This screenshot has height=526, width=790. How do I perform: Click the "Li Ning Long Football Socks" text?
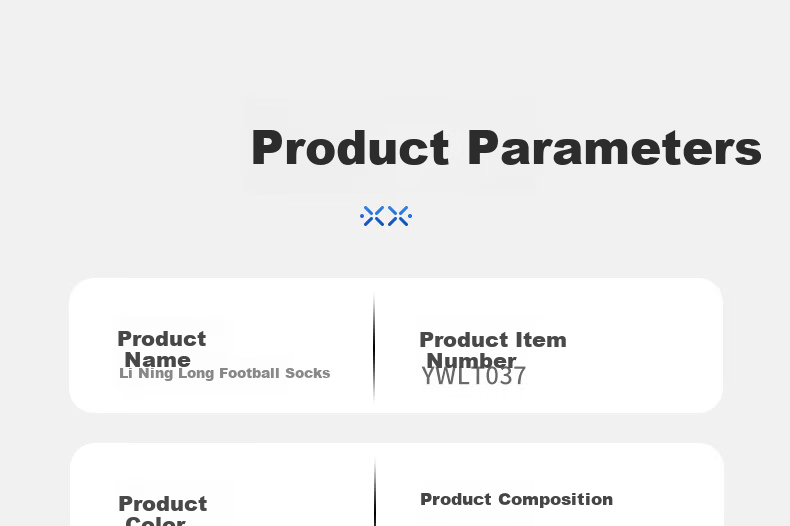225,373
